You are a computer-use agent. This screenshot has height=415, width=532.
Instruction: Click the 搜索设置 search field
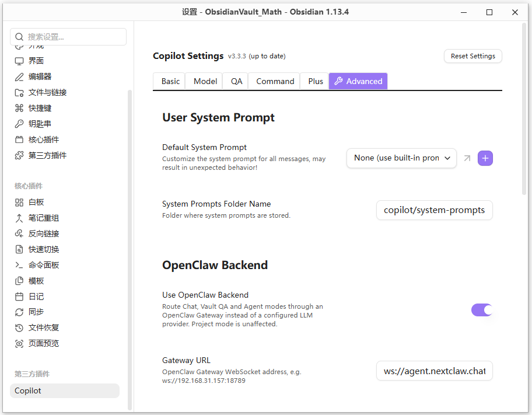68,37
